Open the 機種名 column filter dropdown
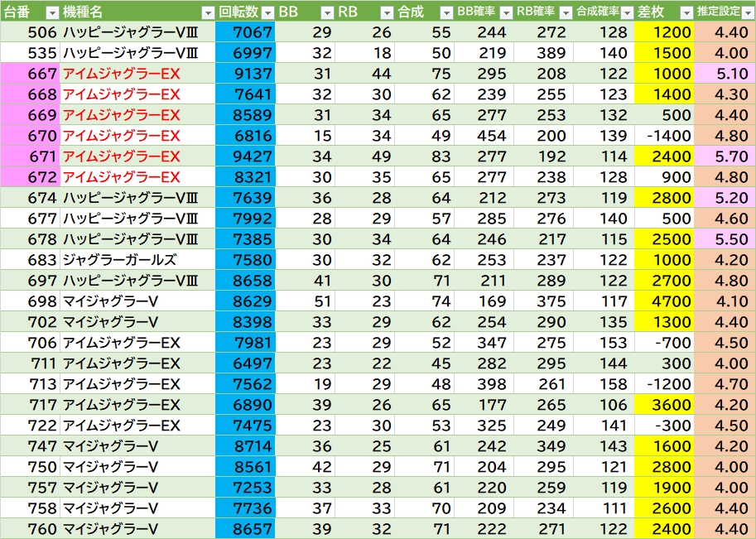This screenshot has height=539, width=756. point(208,12)
